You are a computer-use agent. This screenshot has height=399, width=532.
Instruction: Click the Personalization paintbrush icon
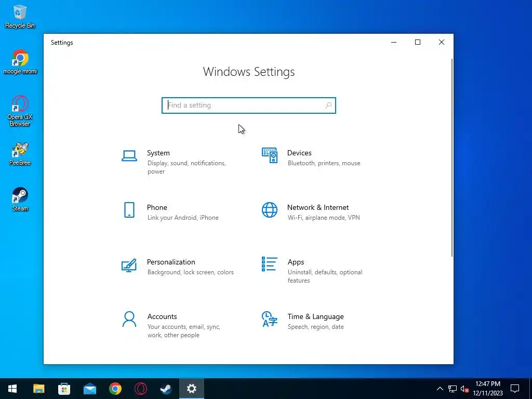(129, 265)
